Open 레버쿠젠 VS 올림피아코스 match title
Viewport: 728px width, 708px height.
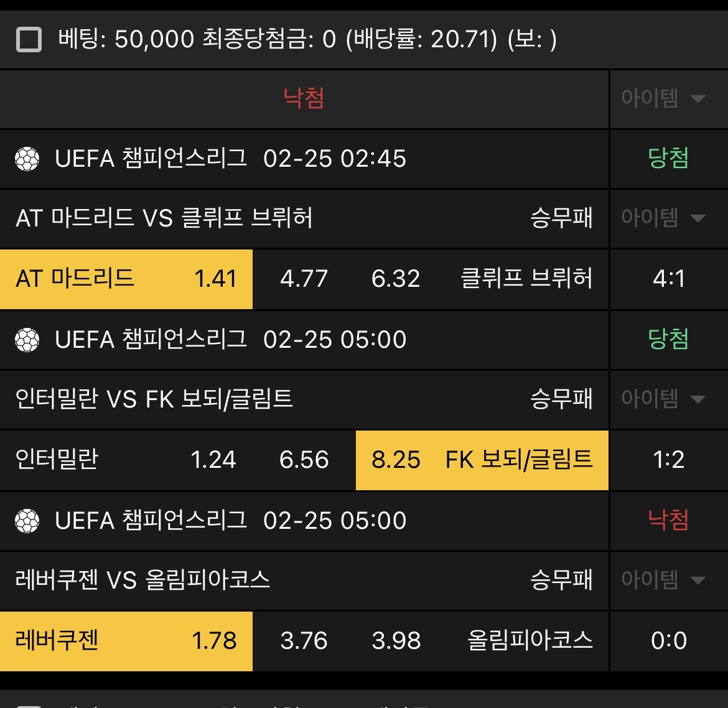(142, 580)
